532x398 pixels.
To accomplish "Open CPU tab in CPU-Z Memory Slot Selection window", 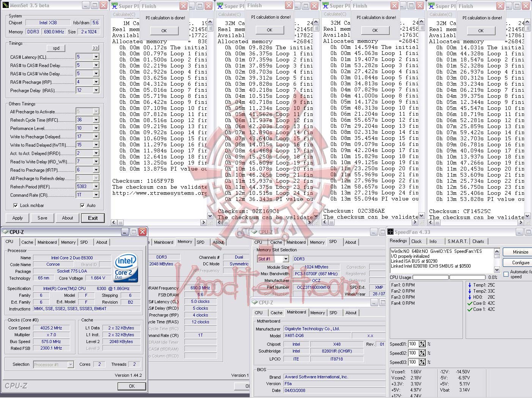I will (x=258, y=242).
